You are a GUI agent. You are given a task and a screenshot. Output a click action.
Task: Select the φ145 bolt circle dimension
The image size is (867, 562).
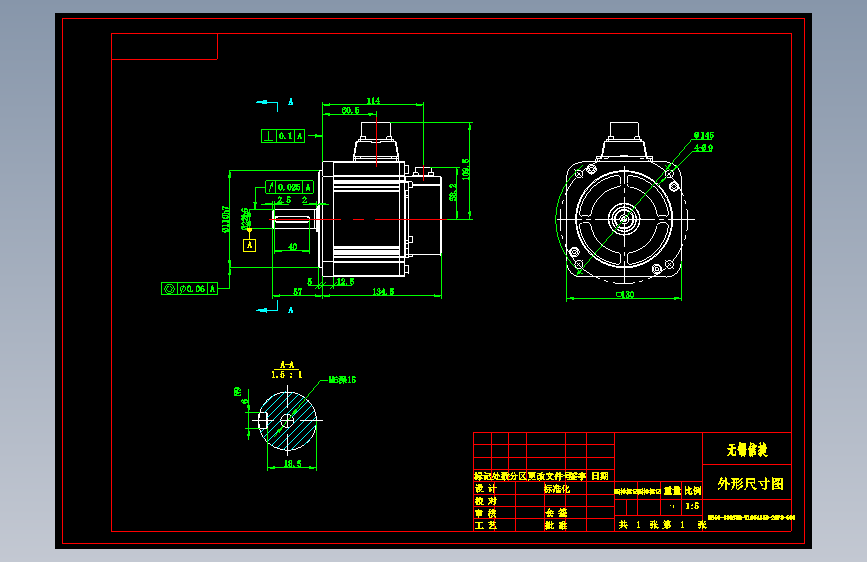click(x=704, y=135)
